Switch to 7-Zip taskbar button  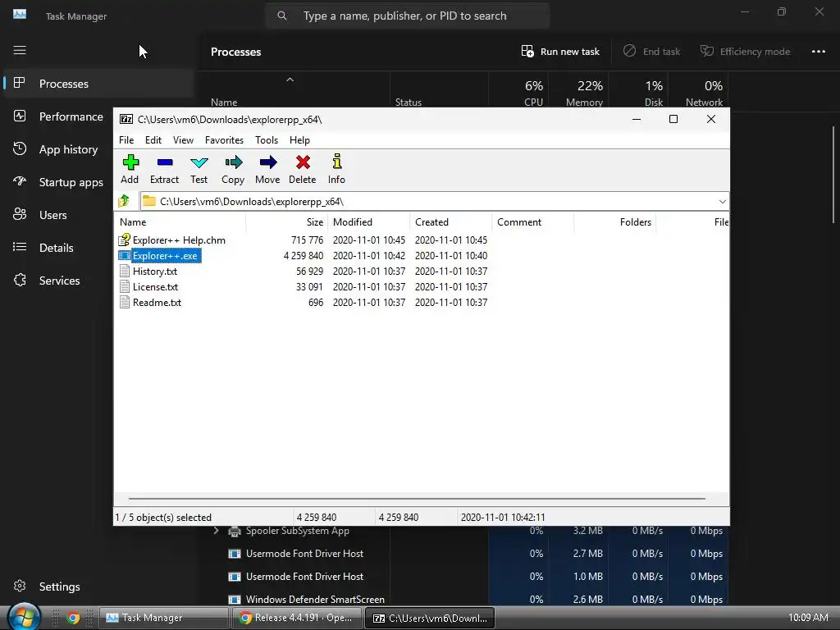pos(430,618)
